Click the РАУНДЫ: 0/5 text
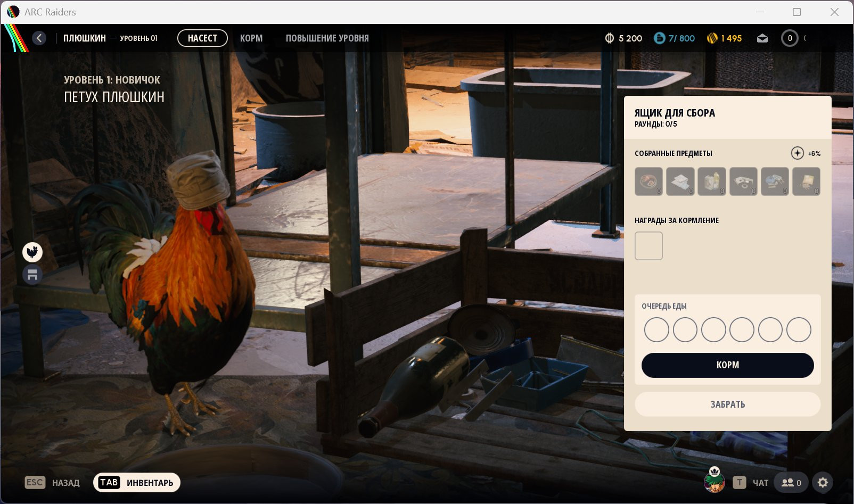 tap(656, 124)
